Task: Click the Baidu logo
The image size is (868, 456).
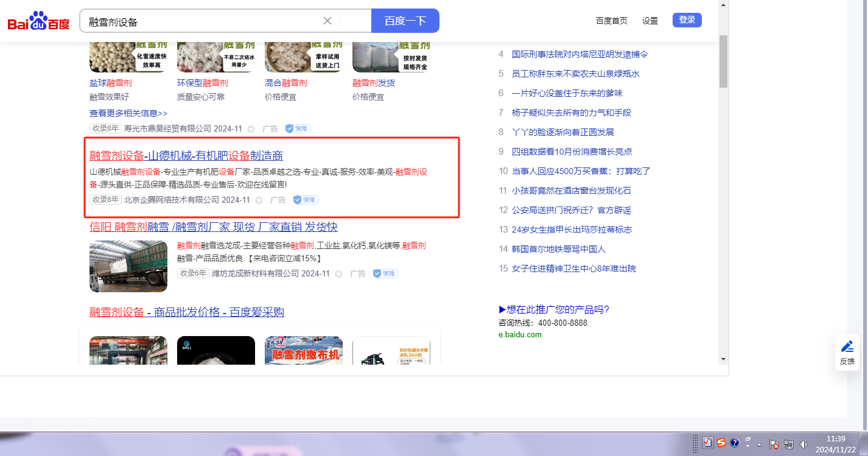Action: click(x=39, y=21)
